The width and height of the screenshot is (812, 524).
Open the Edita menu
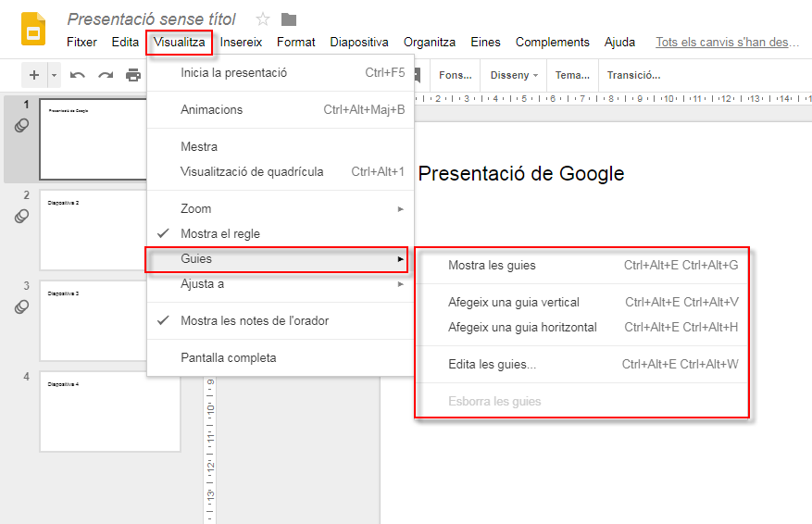(x=125, y=42)
